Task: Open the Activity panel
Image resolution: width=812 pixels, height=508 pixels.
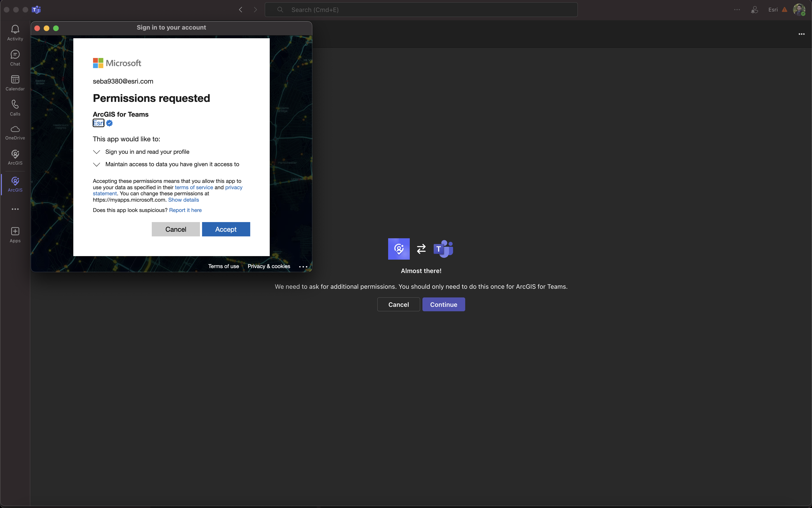Action: coord(15,32)
